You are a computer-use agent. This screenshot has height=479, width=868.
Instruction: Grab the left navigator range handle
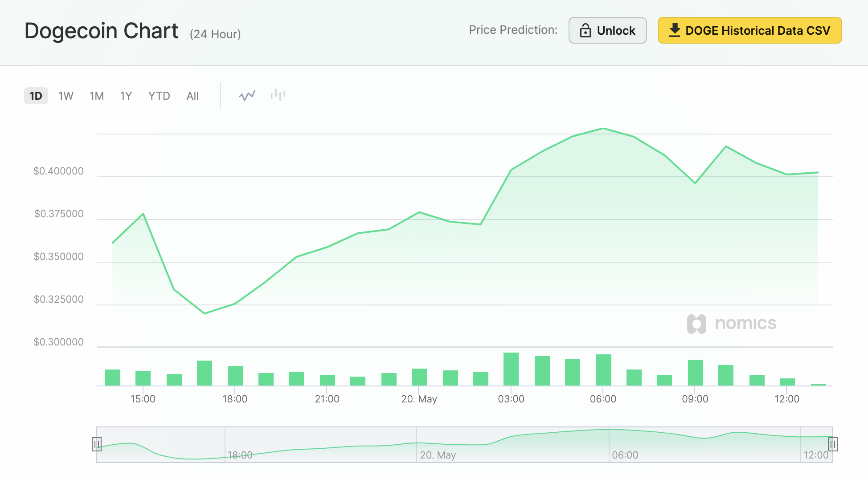coord(97,444)
